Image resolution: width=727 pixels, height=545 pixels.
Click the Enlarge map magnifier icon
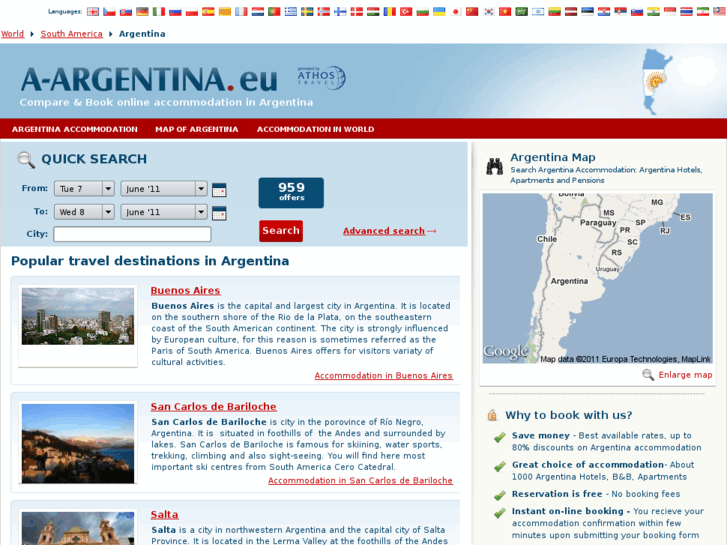coord(648,375)
